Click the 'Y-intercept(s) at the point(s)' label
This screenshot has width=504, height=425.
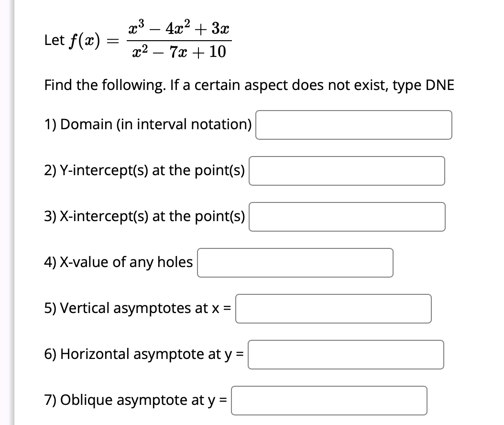[144, 170]
